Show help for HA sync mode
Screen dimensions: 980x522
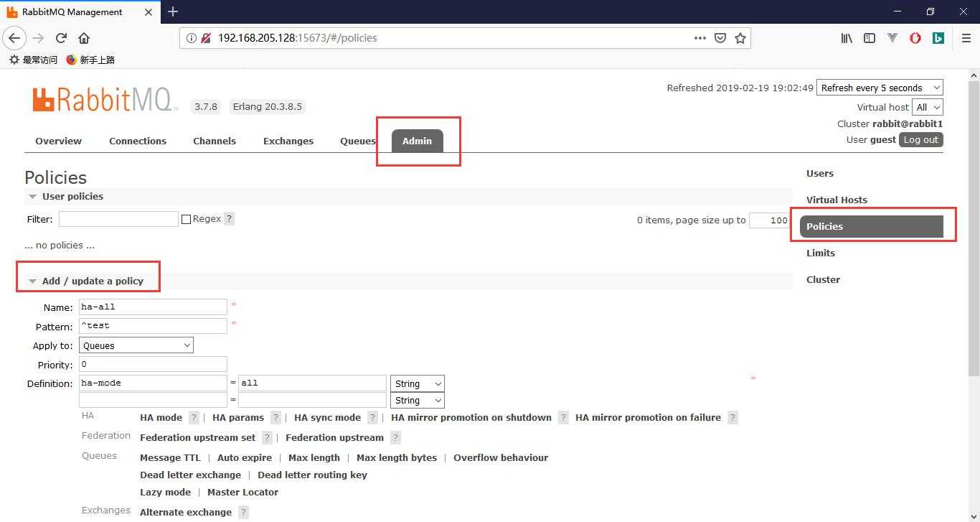click(372, 417)
